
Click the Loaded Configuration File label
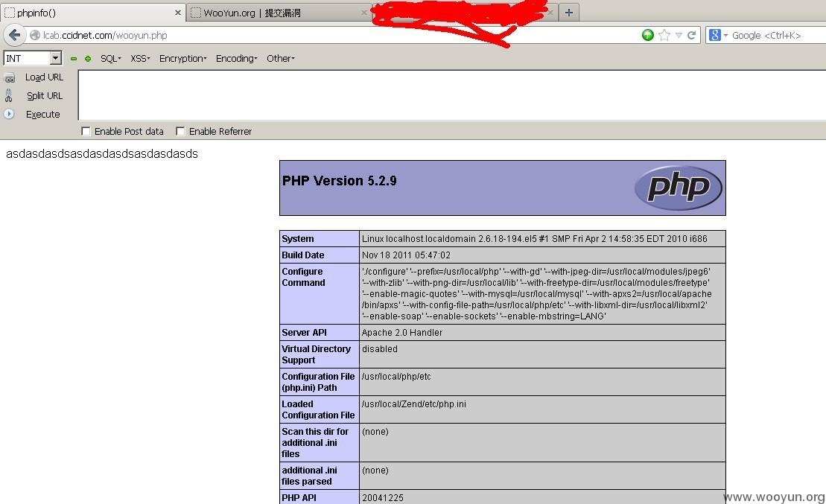(318, 409)
